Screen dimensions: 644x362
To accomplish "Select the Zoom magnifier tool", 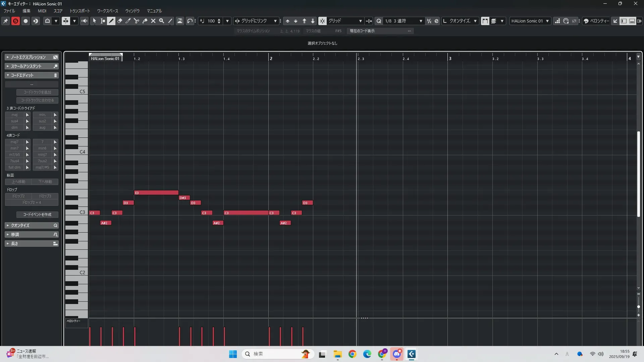I will (162, 21).
